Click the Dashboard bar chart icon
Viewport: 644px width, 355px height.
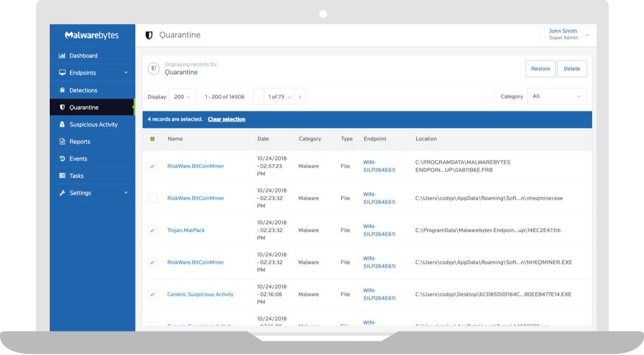(x=62, y=56)
